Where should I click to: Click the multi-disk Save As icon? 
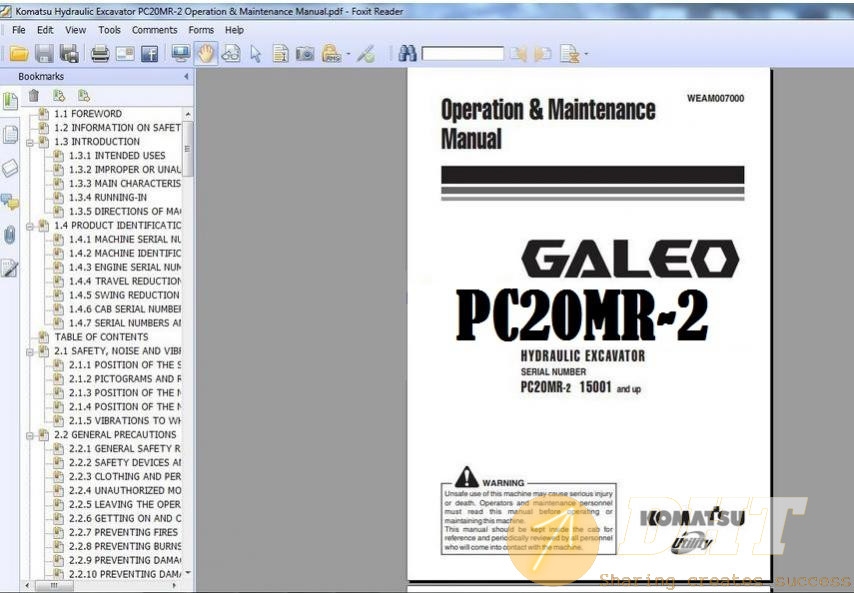[x=69, y=53]
